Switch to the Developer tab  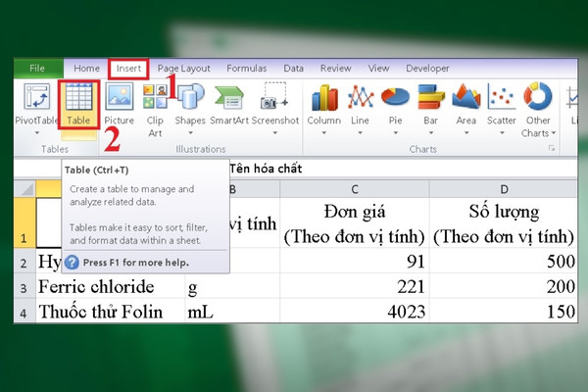(x=427, y=69)
